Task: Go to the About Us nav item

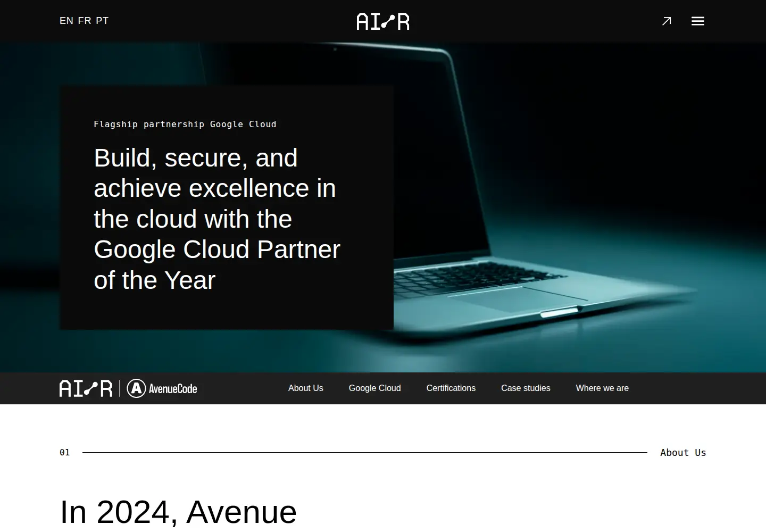Action: click(306, 388)
